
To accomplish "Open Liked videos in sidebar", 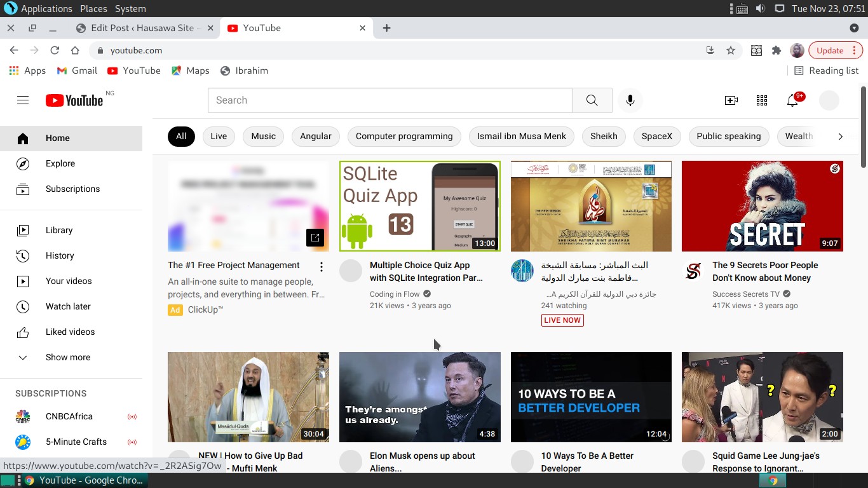I will pos(71,332).
